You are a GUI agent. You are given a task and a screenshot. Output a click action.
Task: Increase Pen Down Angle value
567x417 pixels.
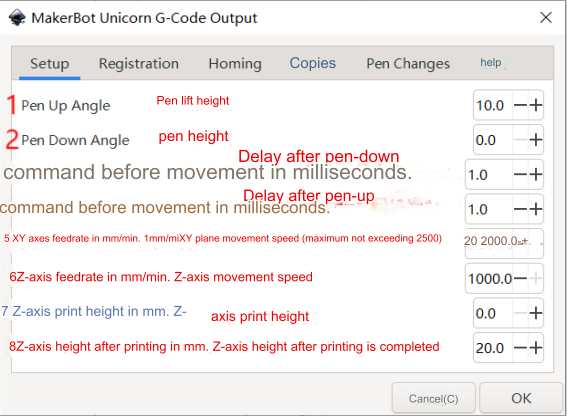point(536,140)
